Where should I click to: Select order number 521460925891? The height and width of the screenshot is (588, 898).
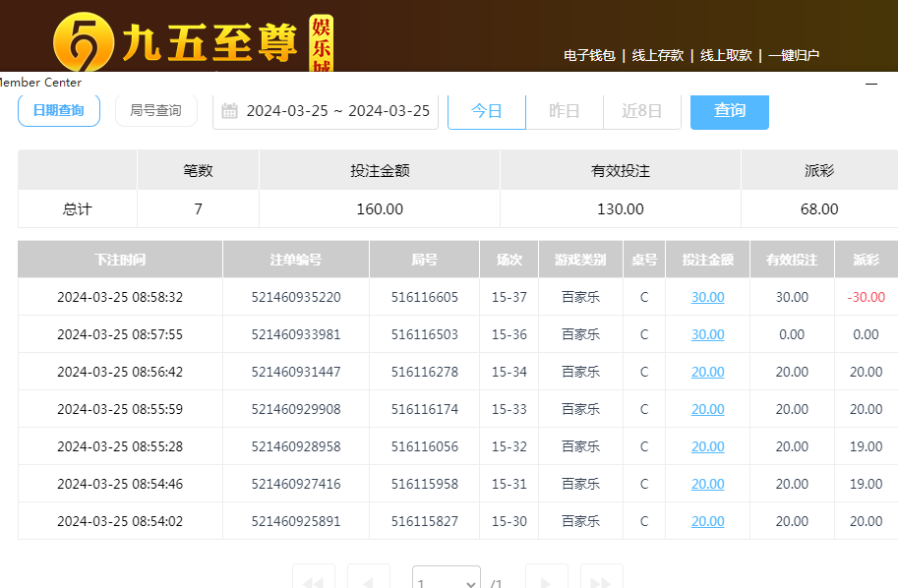coord(296,521)
